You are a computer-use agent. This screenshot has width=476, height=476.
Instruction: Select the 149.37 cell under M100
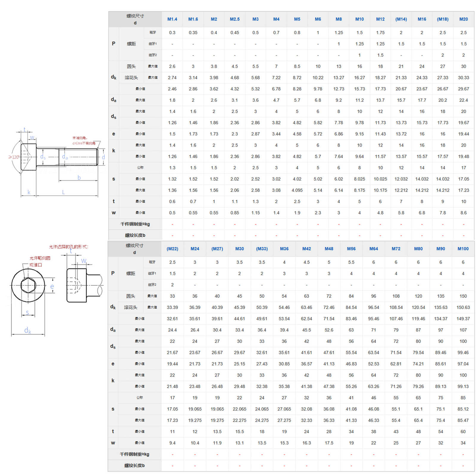pyautogui.click(x=463, y=319)
